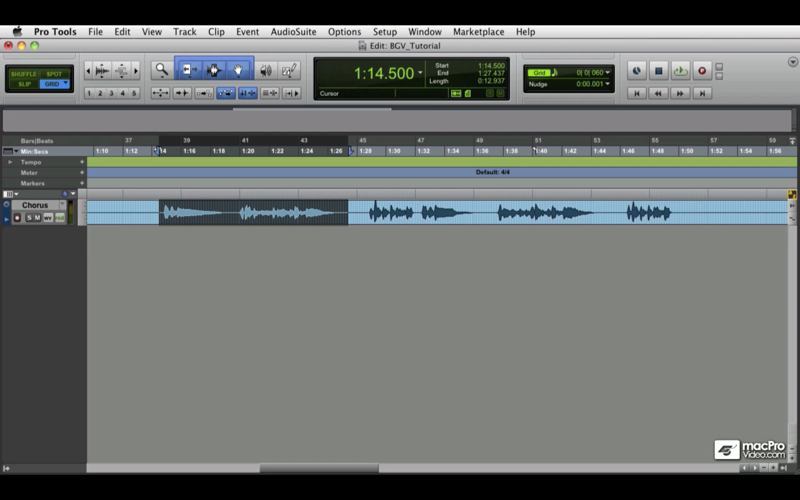Viewport: 800px width, 500px height.
Task: Recall zoom preset 5
Action: [x=134, y=93]
